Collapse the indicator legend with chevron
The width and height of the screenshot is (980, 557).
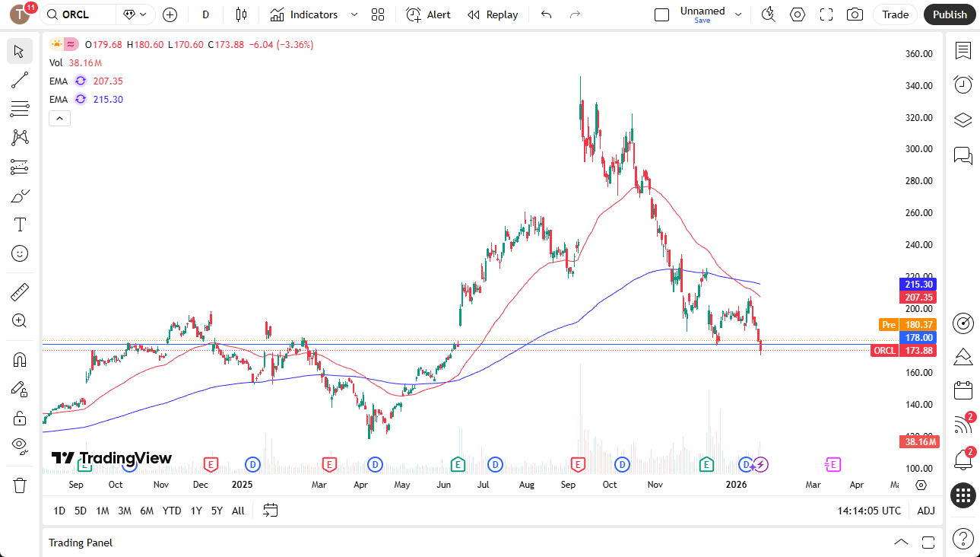click(59, 118)
